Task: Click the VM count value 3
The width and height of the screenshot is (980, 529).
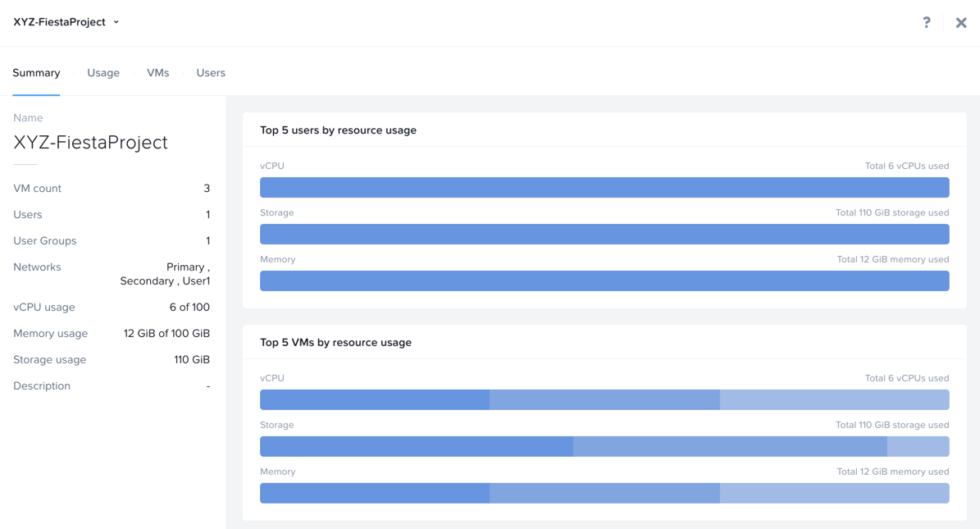Action: click(207, 188)
